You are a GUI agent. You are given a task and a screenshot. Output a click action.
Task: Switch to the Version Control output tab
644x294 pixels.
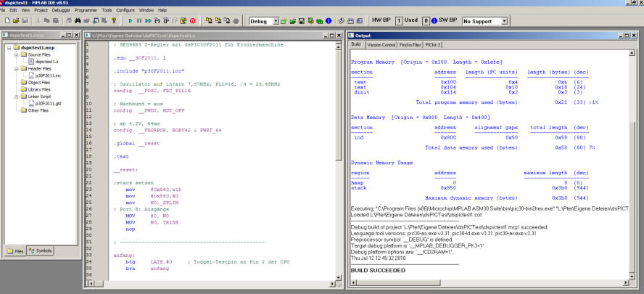click(x=381, y=44)
